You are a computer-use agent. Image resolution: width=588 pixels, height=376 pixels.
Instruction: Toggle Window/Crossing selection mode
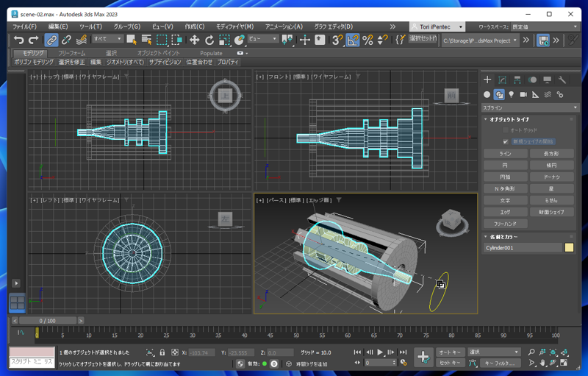tap(176, 40)
